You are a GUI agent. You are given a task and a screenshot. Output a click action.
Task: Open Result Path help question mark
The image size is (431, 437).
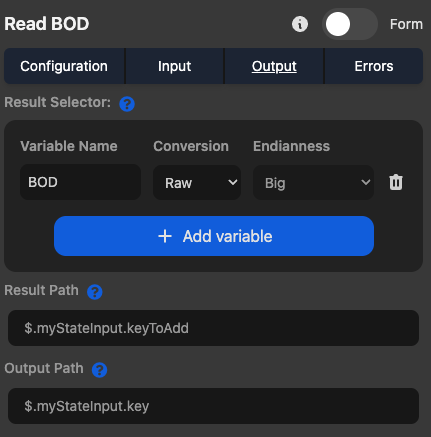[95, 292]
